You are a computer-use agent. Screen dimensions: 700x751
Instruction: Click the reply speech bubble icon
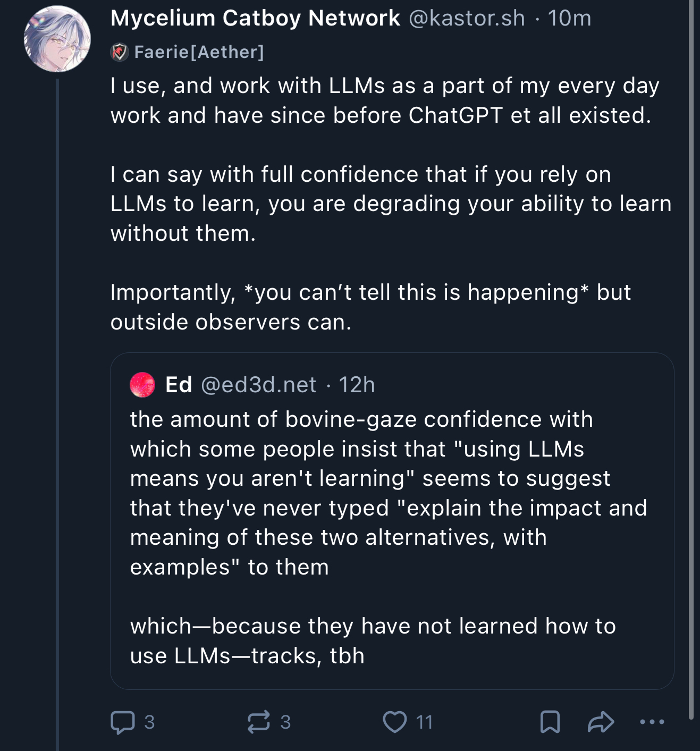tap(122, 722)
